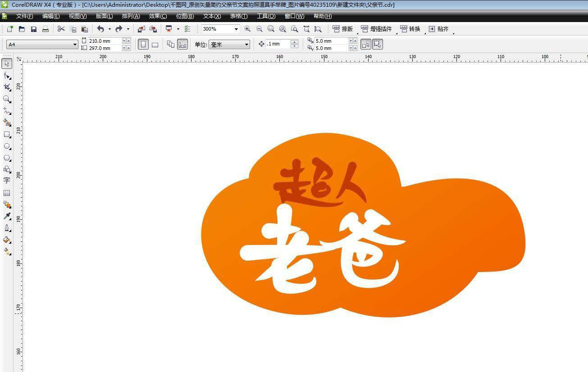The height and width of the screenshot is (372, 588).
Task: Open the zoom level 300% dropdown
Action: [236, 29]
